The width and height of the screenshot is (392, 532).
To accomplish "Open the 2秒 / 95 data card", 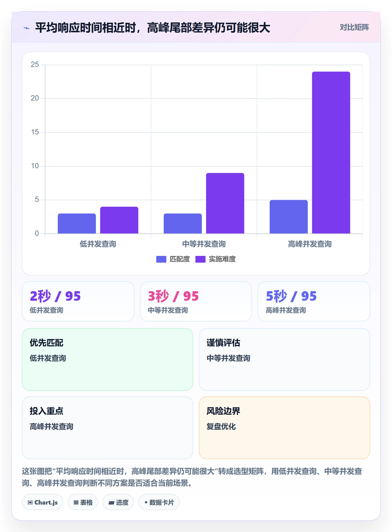I will 78,301.
